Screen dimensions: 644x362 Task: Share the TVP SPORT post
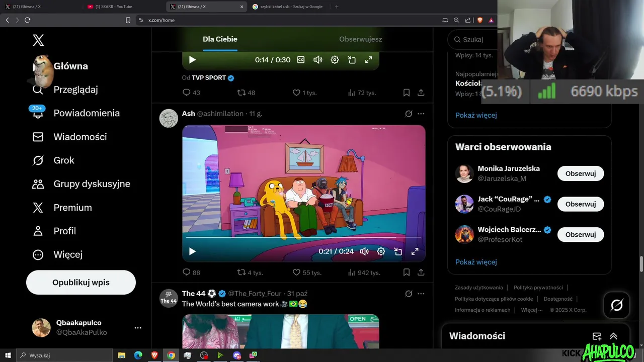pyautogui.click(x=421, y=93)
